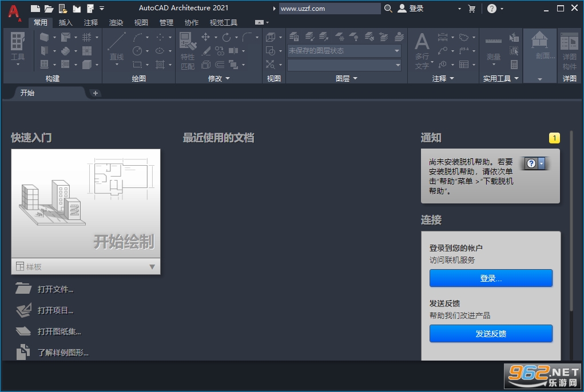Select the 开始 document tab
The image size is (584, 392).
click(x=49, y=93)
